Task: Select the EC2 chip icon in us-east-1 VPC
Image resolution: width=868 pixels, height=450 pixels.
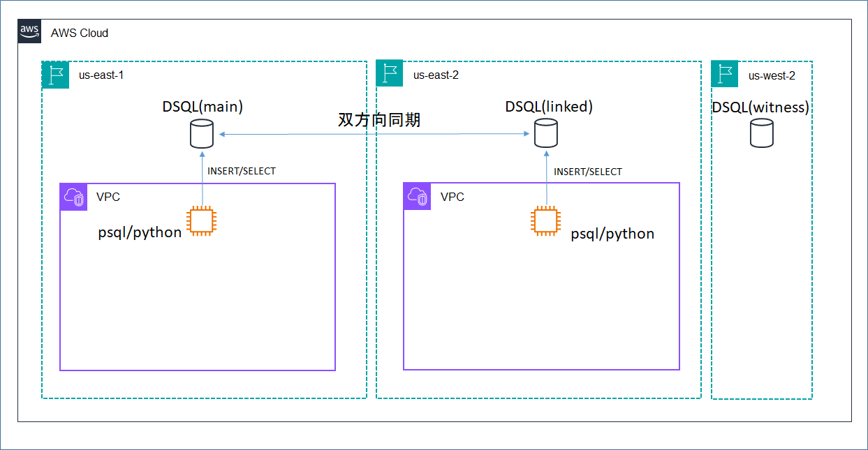Action: tap(202, 222)
